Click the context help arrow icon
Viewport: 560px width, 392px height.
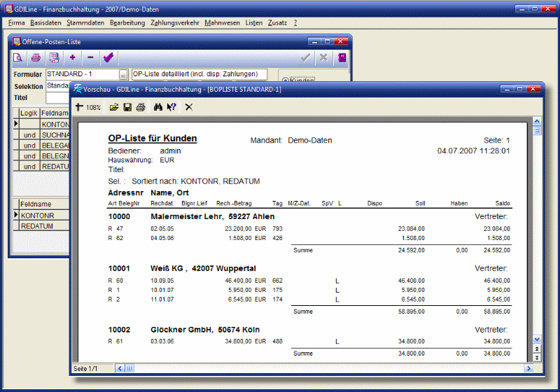(x=171, y=107)
